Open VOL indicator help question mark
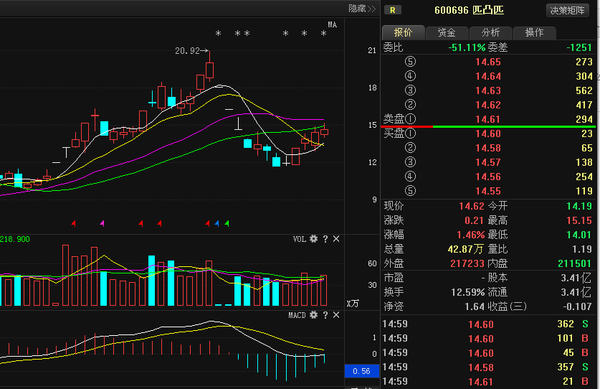 click(x=325, y=239)
